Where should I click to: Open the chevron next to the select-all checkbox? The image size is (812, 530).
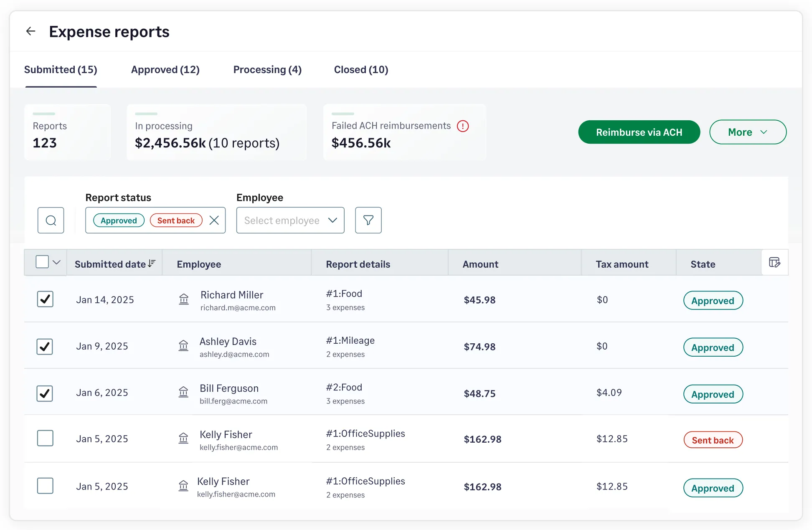tap(56, 262)
